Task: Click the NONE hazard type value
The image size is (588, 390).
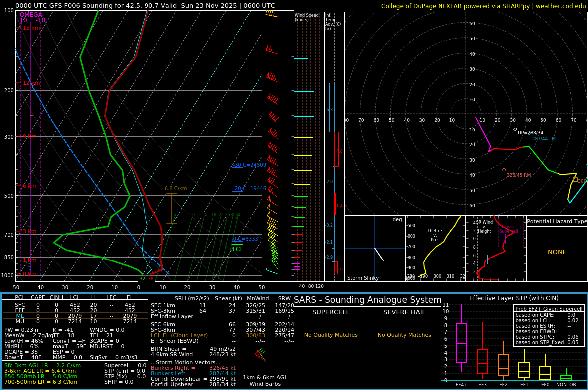Action: (557, 252)
